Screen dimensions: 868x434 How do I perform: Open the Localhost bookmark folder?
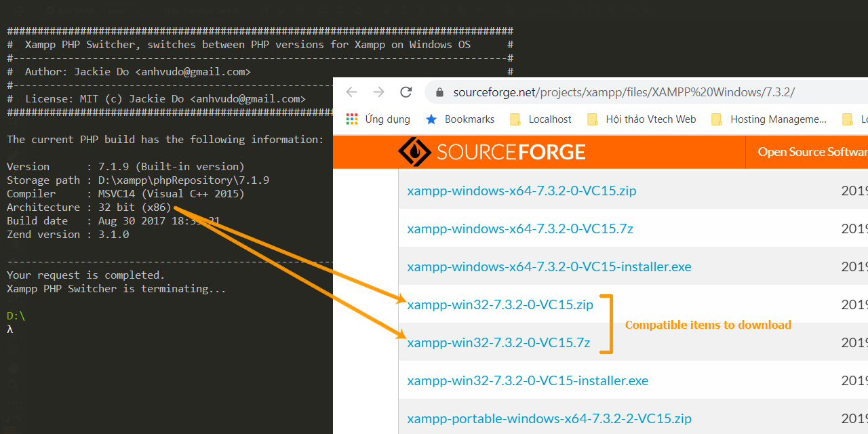[540, 119]
